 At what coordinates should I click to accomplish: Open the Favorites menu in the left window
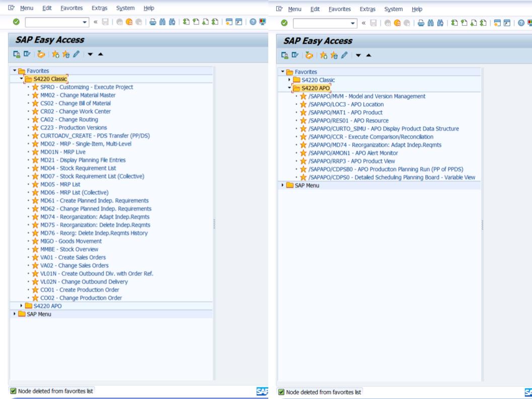tap(71, 8)
